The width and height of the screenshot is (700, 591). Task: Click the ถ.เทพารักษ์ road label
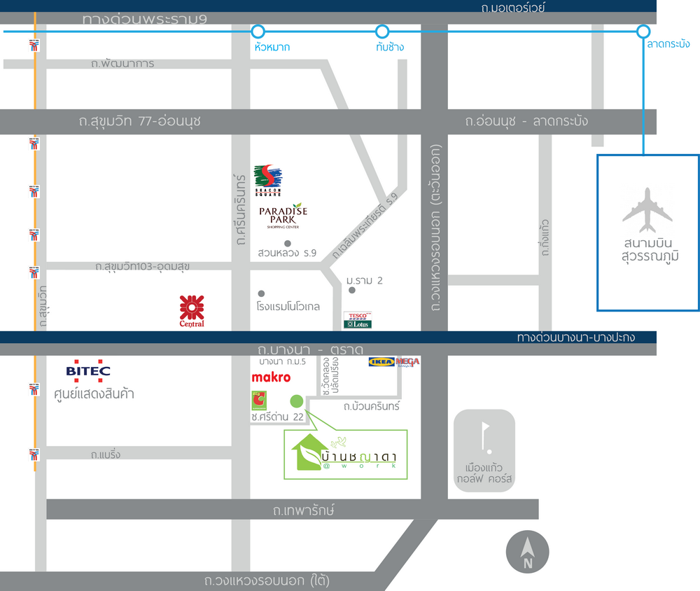304,510
